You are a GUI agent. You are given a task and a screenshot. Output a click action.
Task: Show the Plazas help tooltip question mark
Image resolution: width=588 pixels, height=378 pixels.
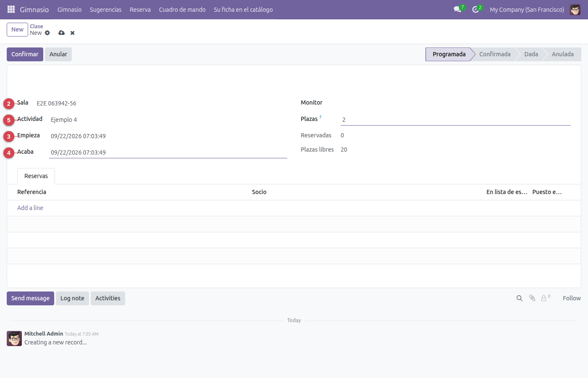coord(320,118)
